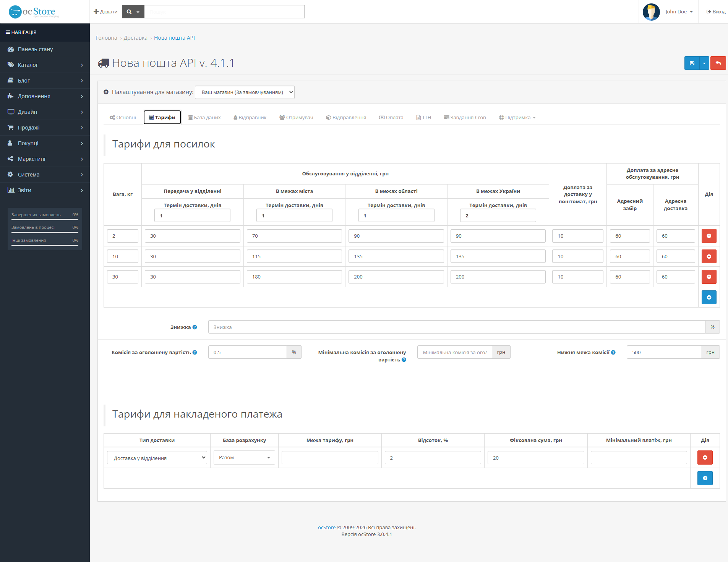The height and width of the screenshot is (562, 728).
Task: Click the Відсоток percent field with 2
Action: point(433,458)
